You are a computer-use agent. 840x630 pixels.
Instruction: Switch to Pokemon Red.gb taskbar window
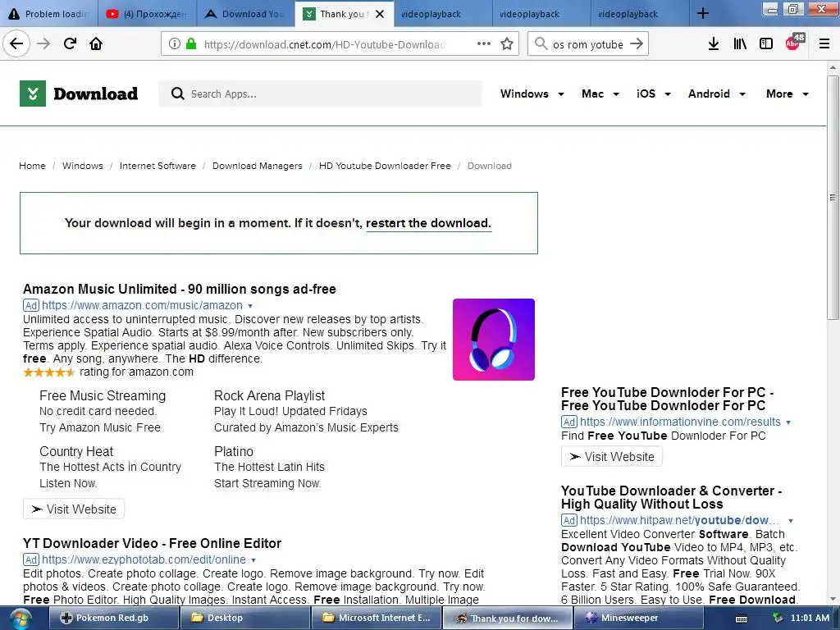(x=113, y=619)
